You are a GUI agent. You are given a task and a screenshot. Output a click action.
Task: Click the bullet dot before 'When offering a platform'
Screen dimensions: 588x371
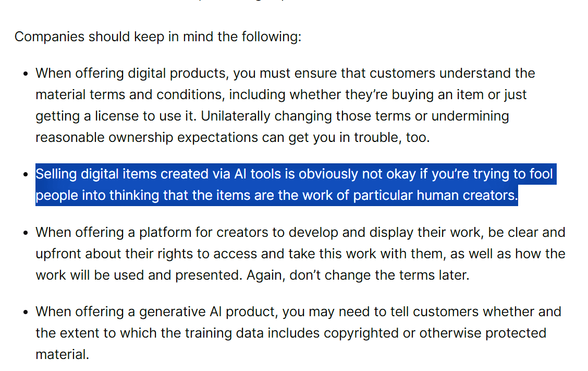(26, 233)
